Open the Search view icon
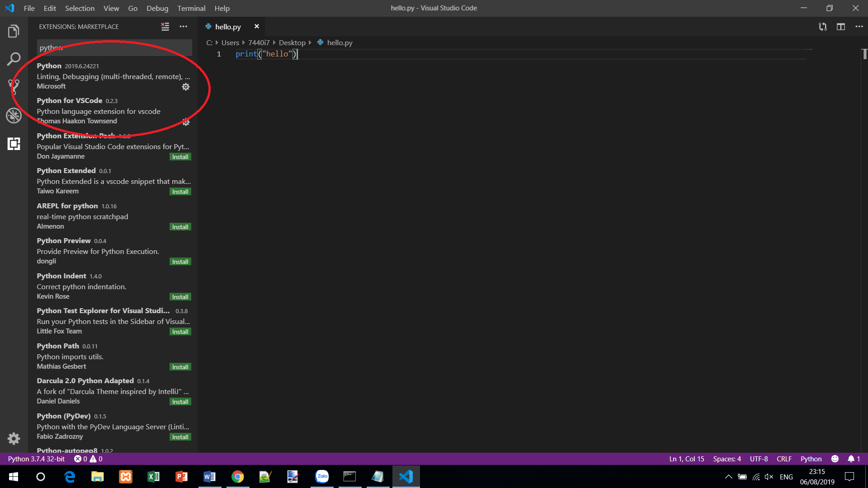Image resolution: width=868 pixels, height=488 pixels. (x=14, y=59)
